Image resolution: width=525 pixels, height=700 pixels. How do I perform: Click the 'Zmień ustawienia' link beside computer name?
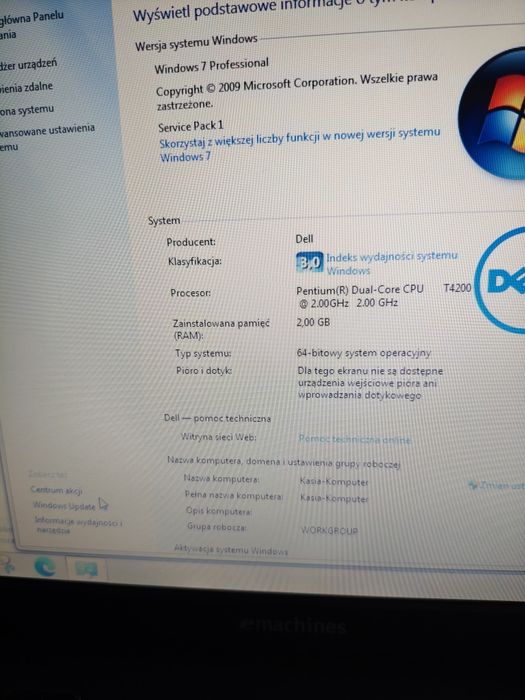(x=496, y=485)
